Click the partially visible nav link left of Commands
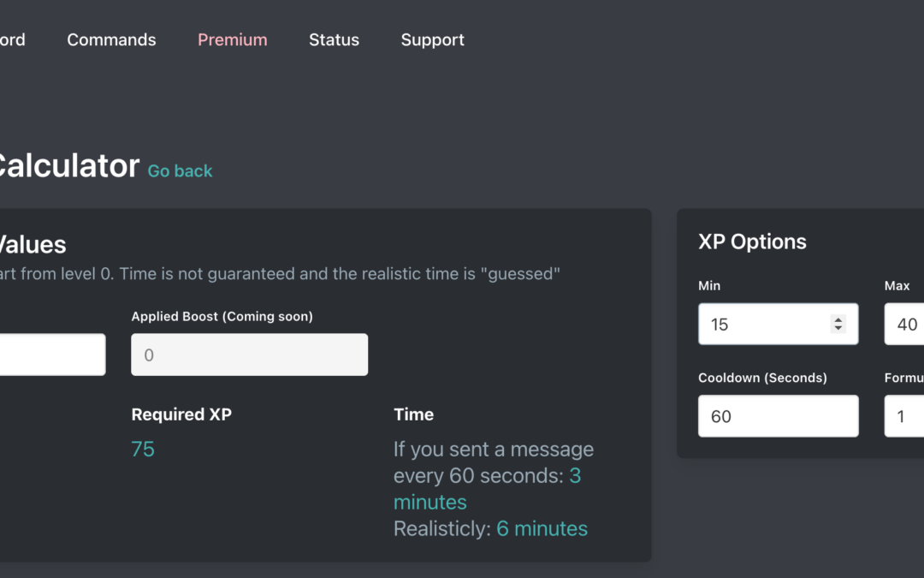The image size is (924, 578). pyautogui.click(x=12, y=40)
